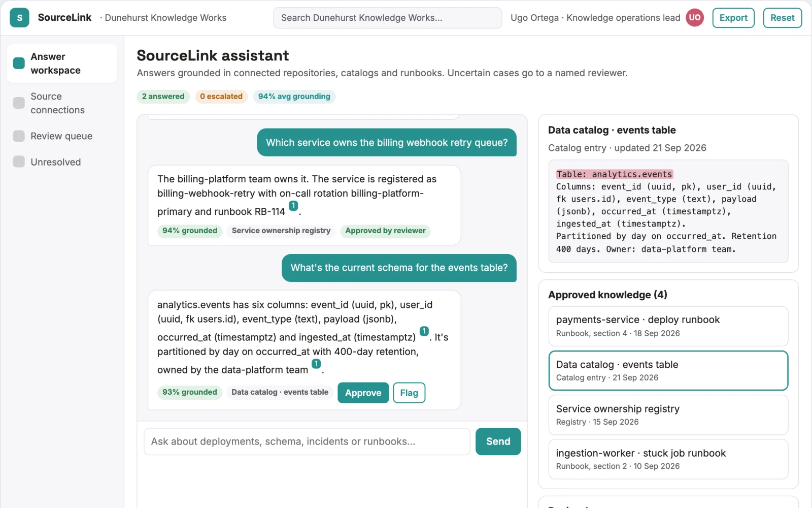Click the billing webhook retry queue question
This screenshot has height=508, width=812.
387,142
